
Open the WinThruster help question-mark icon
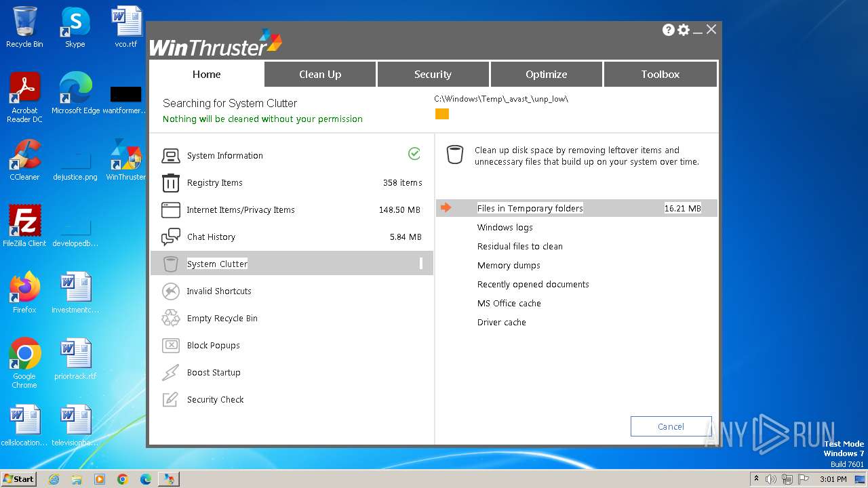669,30
